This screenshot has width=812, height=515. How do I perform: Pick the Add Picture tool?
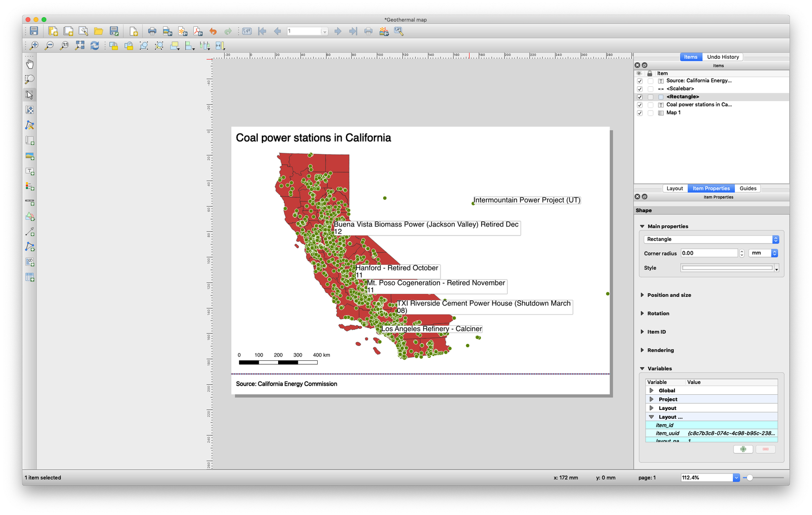[30, 156]
